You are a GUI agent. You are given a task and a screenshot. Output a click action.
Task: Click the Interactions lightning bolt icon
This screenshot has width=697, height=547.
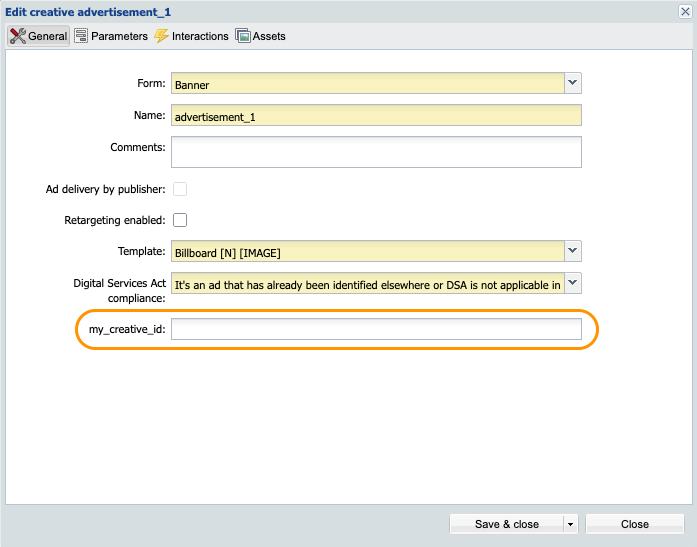[x=161, y=36]
